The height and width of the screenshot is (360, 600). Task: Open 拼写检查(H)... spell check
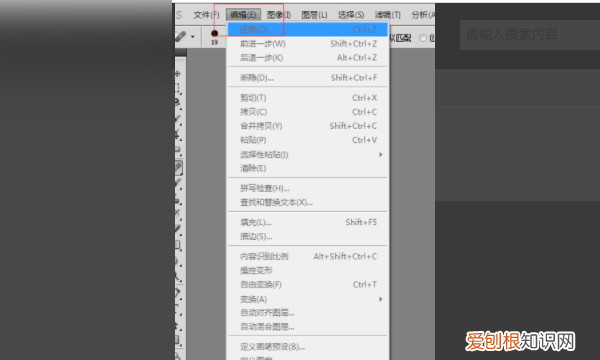pos(308,188)
